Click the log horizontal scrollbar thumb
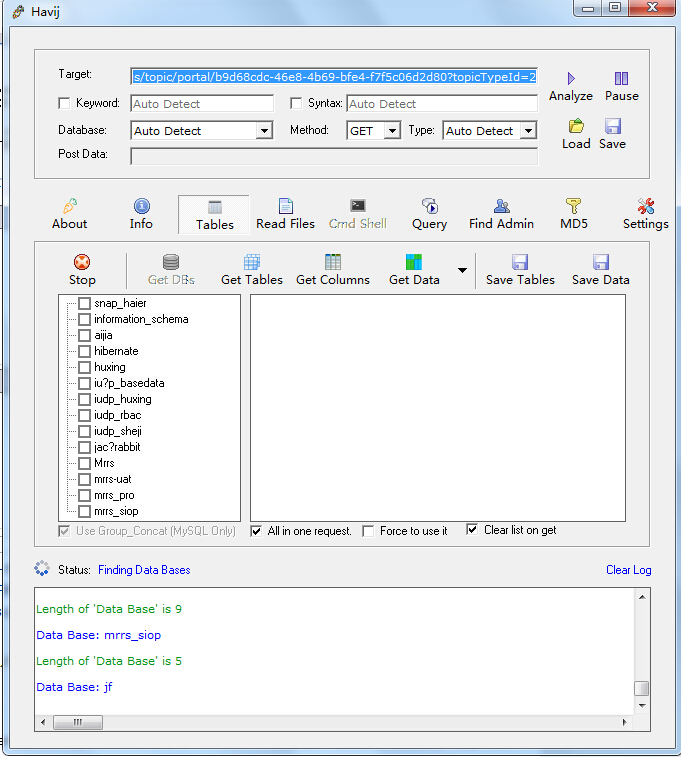Screen dimensions: 681x757 coord(78,722)
